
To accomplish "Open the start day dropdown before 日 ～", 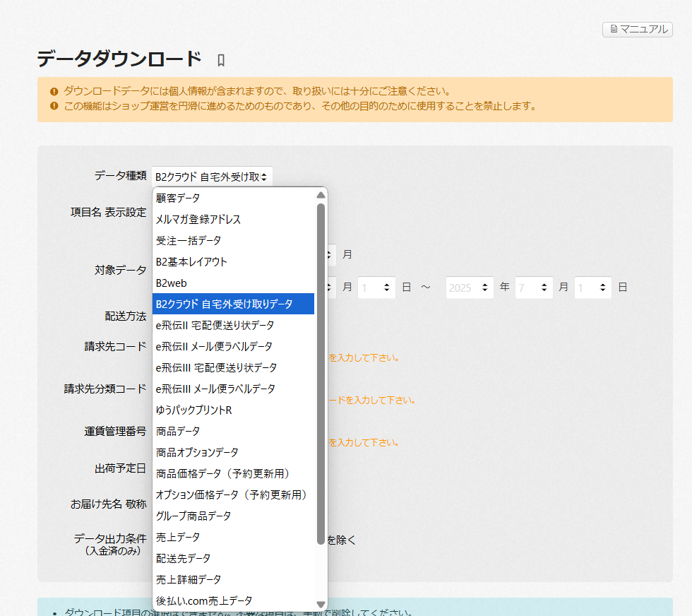I will (x=376, y=288).
